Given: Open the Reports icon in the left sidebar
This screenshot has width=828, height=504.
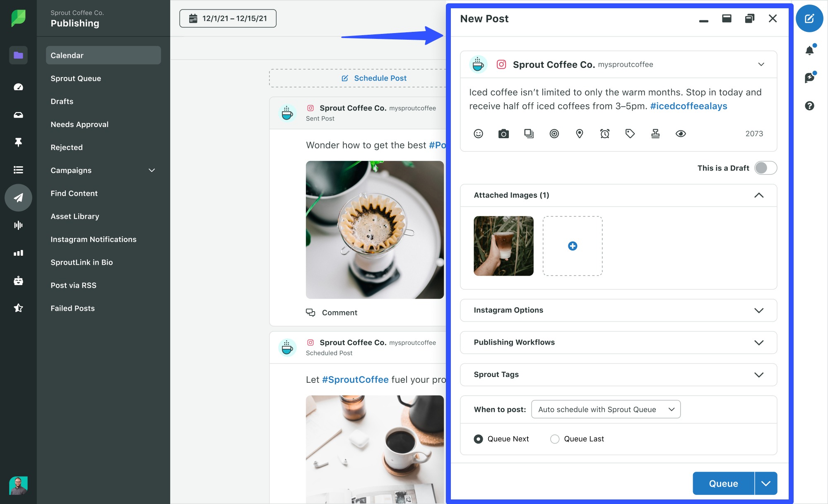Looking at the screenshot, I should [18, 253].
